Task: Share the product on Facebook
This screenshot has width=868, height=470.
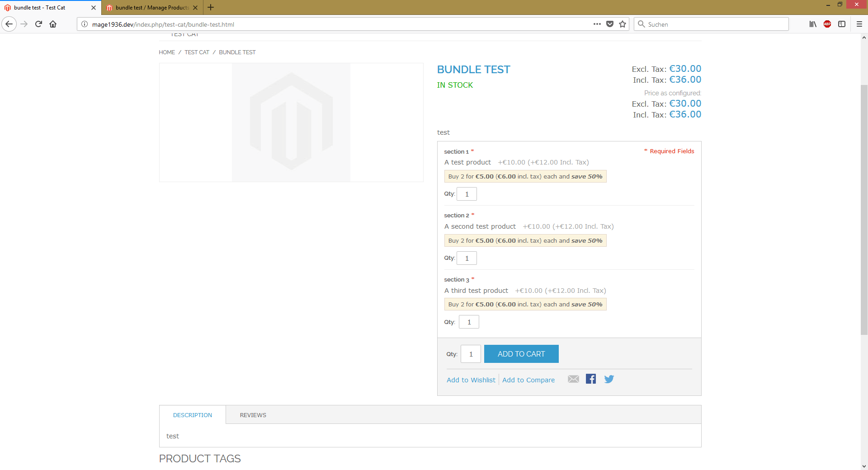Action: point(590,379)
